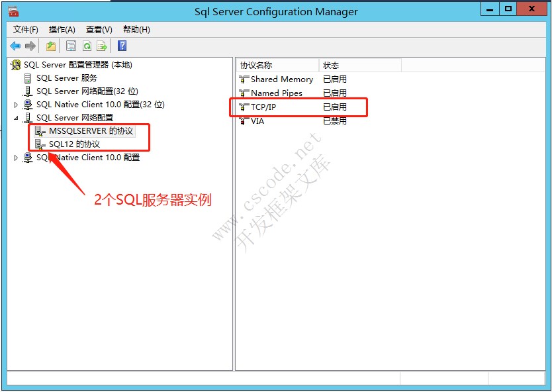Click the 已启用 status of TCP/IP
This screenshot has width=552, height=392.
coord(335,107)
